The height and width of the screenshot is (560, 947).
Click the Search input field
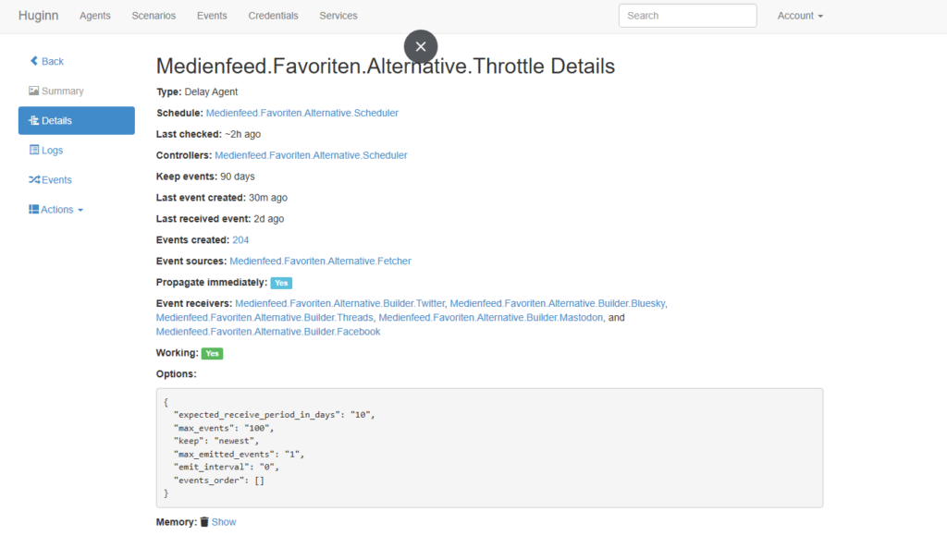[x=687, y=16]
